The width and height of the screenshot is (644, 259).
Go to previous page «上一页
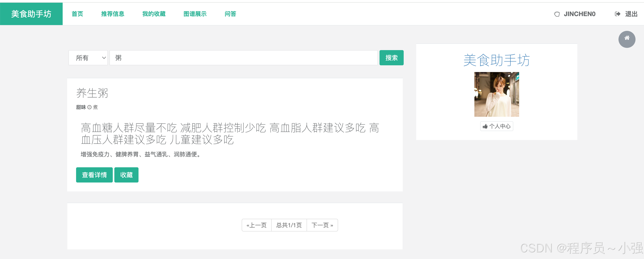pos(256,225)
